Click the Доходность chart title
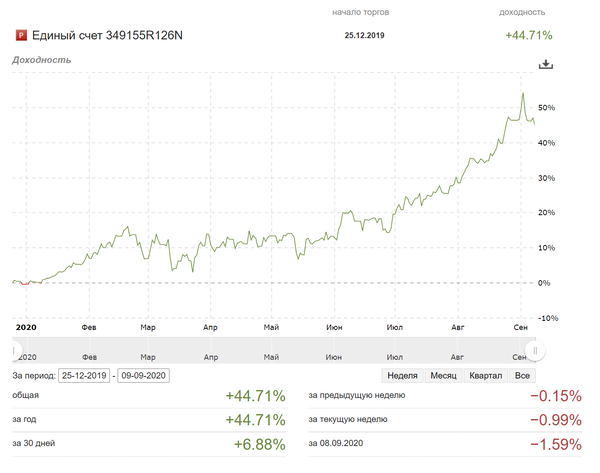Viewport: 600px width, 473px height. pos(41,60)
